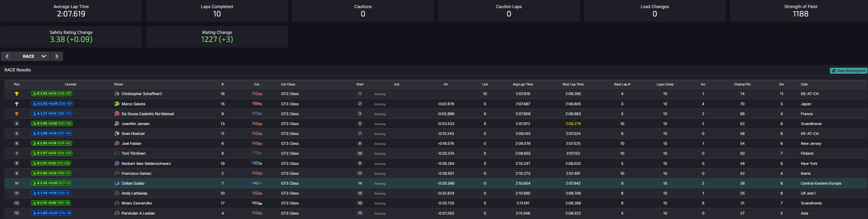868x219 pixels.
Task: Click the silver trophy icon for second place
Action: pyautogui.click(x=17, y=104)
